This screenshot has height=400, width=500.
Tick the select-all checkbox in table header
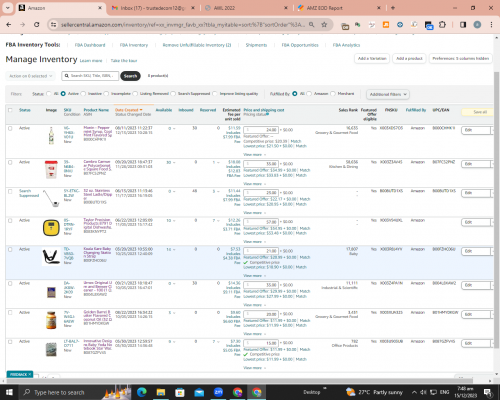(x=10, y=110)
